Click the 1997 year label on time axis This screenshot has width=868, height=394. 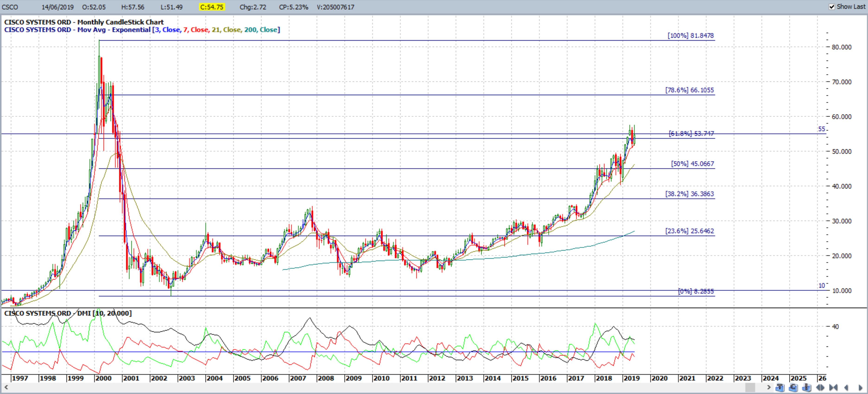[x=20, y=378]
